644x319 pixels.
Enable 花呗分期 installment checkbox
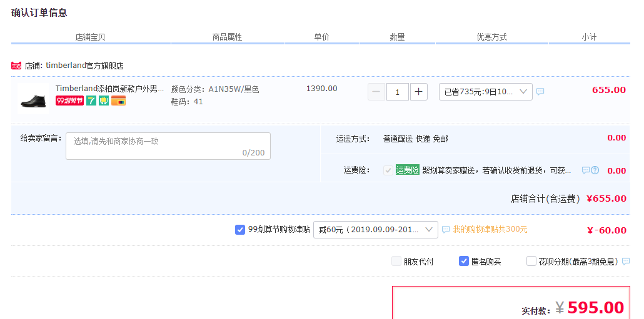(531, 261)
